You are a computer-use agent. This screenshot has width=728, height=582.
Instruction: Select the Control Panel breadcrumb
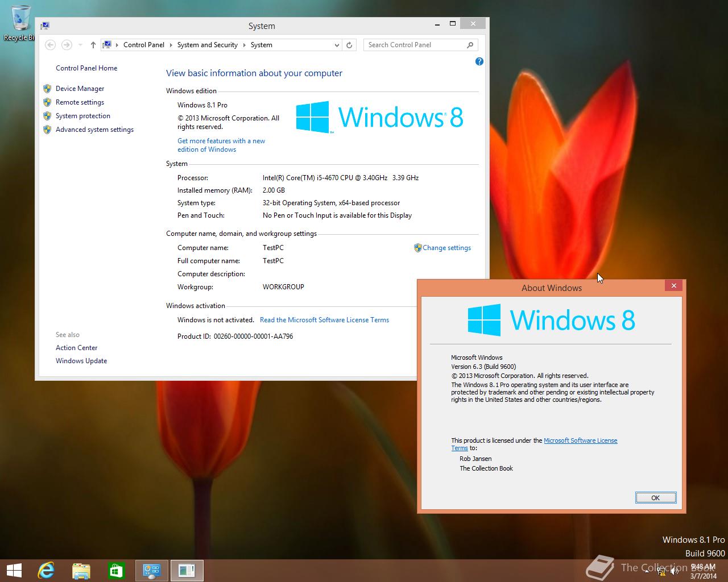(x=143, y=45)
